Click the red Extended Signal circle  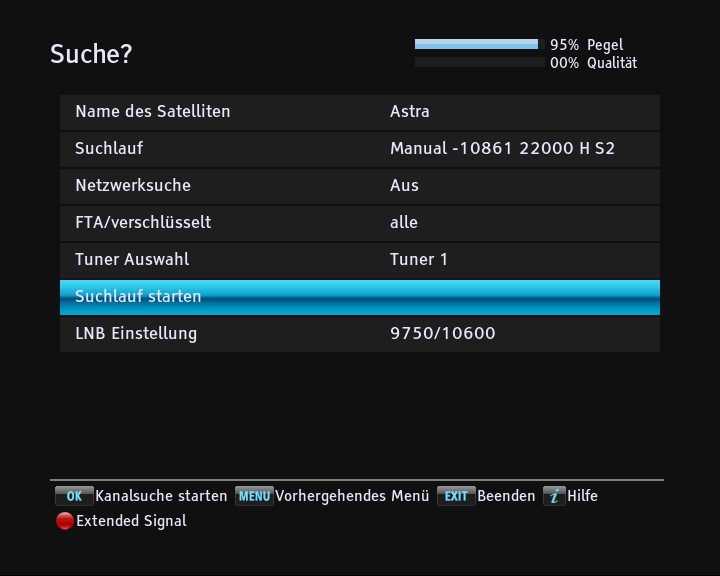click(65, 521)
